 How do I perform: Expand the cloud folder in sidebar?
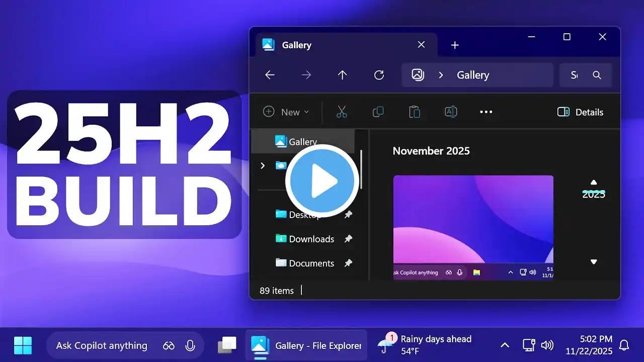click(262, 165)
